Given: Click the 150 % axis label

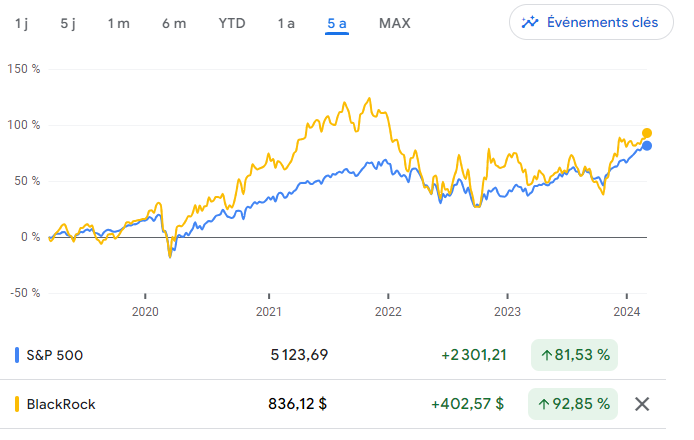Looking at the screenshot, I should 23,69.
